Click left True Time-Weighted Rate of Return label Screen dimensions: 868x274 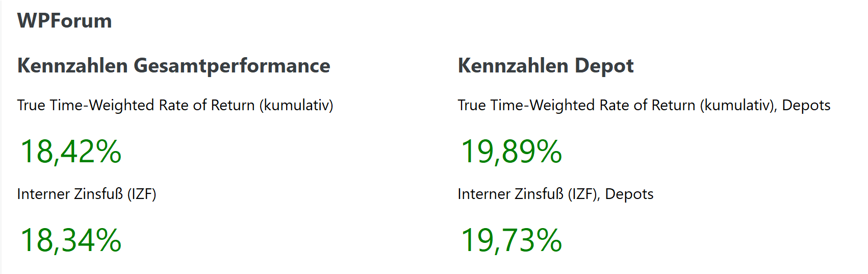(x=175, y=105)
